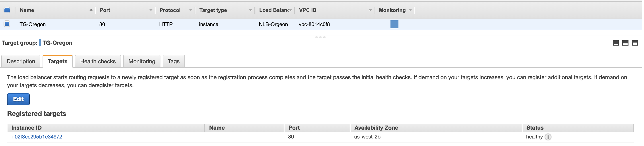Go to the Tags tab
The width and height of the screenshot is (644, 146).
click(x=174, y=62)
